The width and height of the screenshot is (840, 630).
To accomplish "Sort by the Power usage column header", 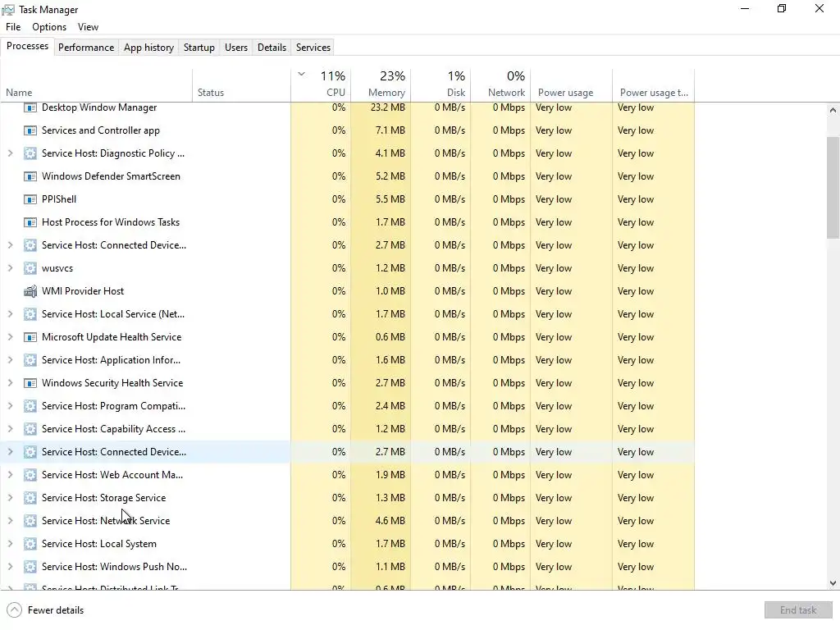I will tap(571, 85).
